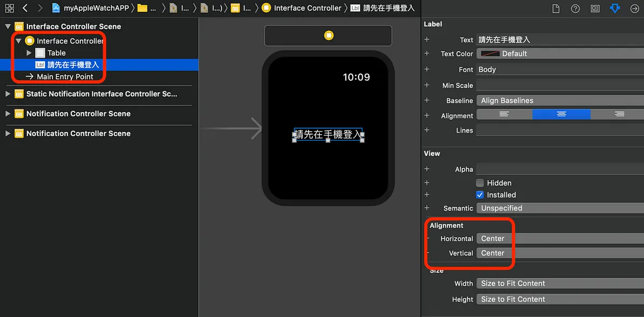This screenshot has width=644, height=317.
Task: Select Main Entry Point in outline
Action: tap(64, 77)
